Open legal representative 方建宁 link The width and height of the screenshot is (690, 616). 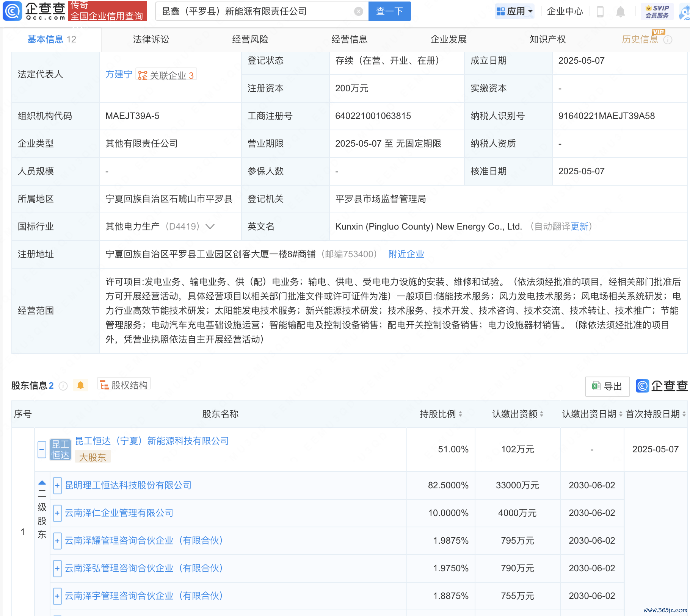[119, 74]
